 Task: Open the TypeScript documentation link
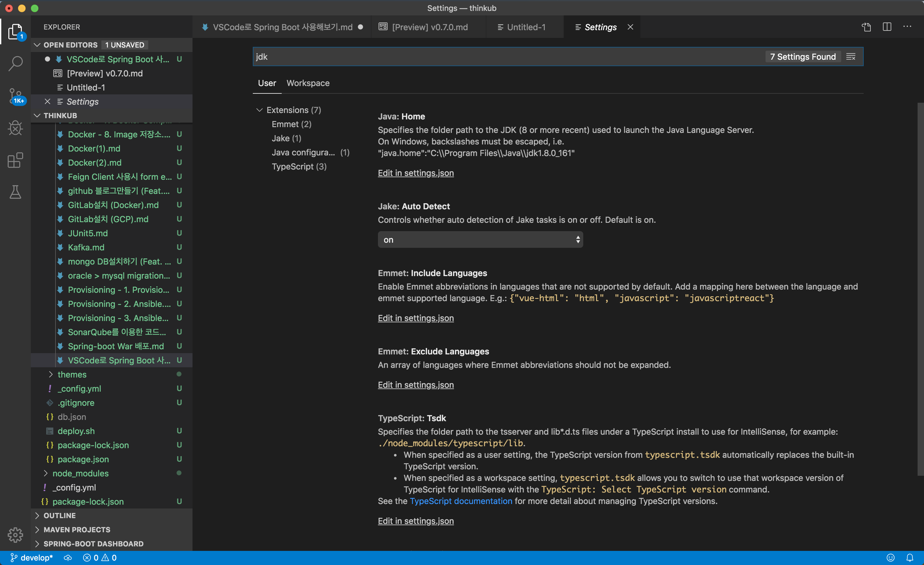[461, 501]
